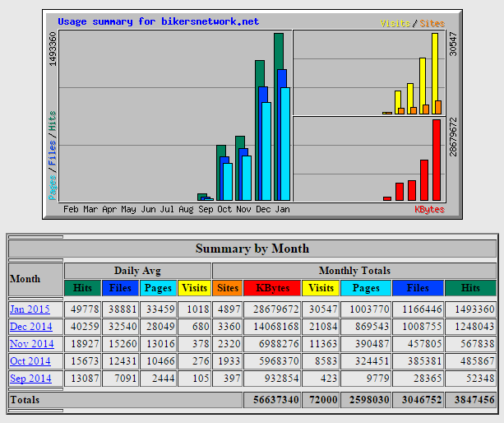The height and width of the screenshot is (423, 504).
Task: Click the Nov 2014 monthly files value 457805
Action: click(424, 343)
